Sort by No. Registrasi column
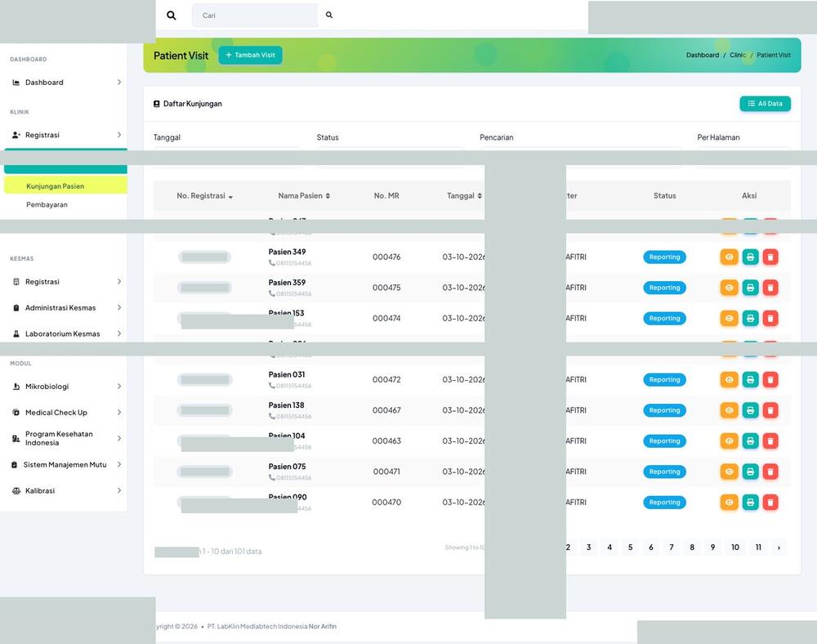 click(x=205, y=196)
